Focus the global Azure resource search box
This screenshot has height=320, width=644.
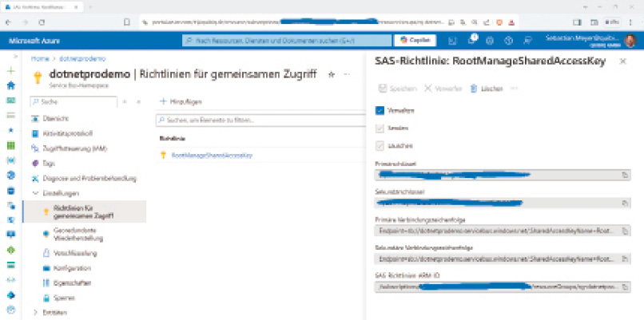point(287,41)
